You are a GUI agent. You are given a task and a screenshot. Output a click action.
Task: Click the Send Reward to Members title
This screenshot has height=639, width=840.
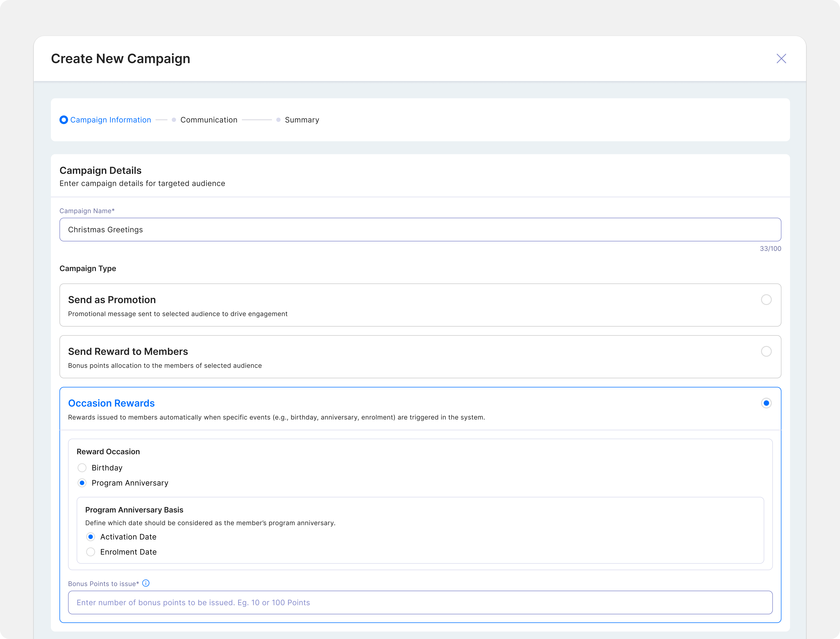(128, 352)
